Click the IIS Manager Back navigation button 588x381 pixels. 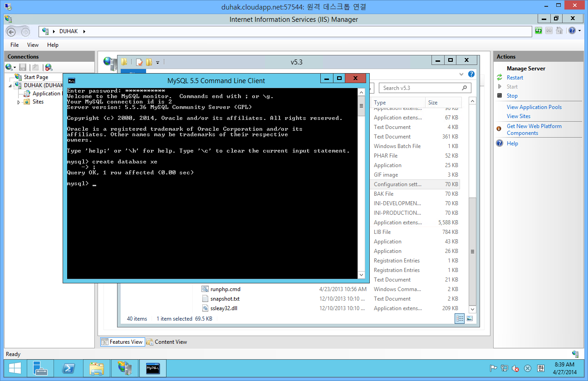coord(11,31)
